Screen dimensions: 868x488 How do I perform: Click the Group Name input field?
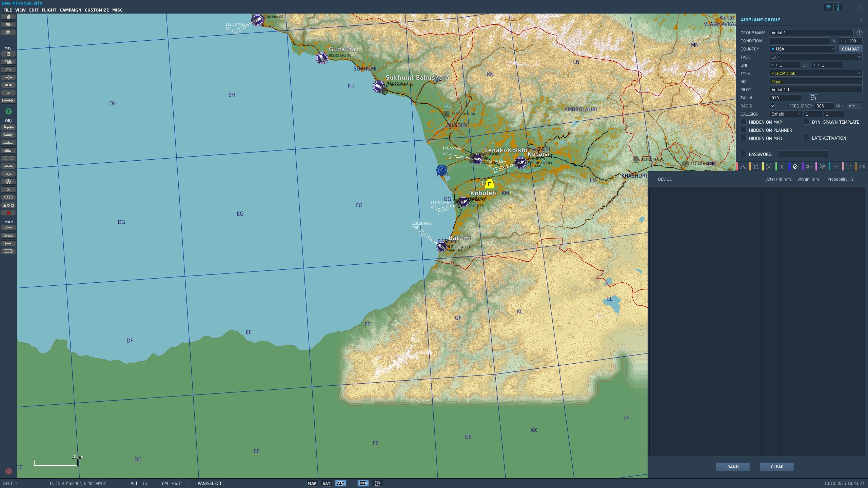coord(811,33)
